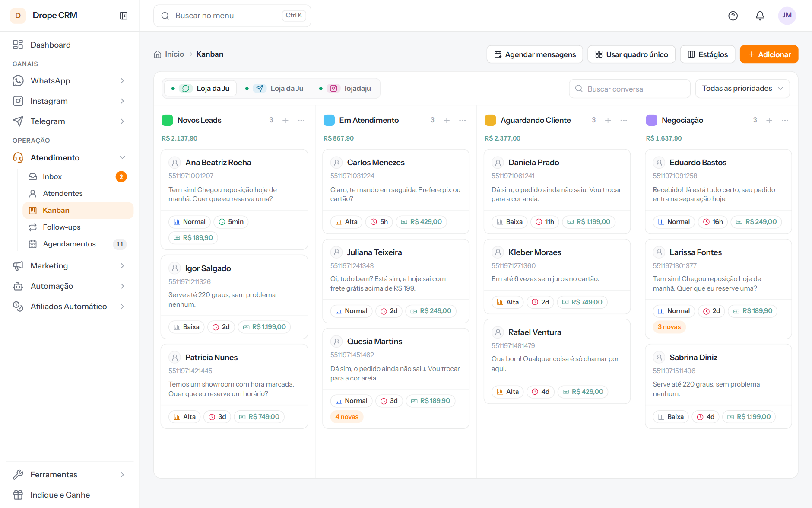Click the Início home icon in breadcrumb
This screenshot has height=508, width=812.
click(x=158, y=54)
